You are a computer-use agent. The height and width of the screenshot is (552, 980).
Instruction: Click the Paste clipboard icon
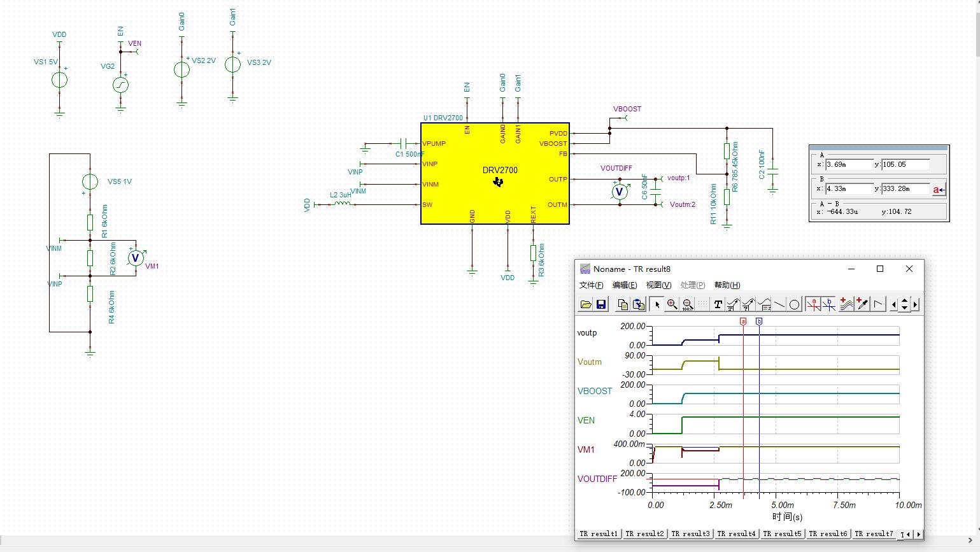639,304
